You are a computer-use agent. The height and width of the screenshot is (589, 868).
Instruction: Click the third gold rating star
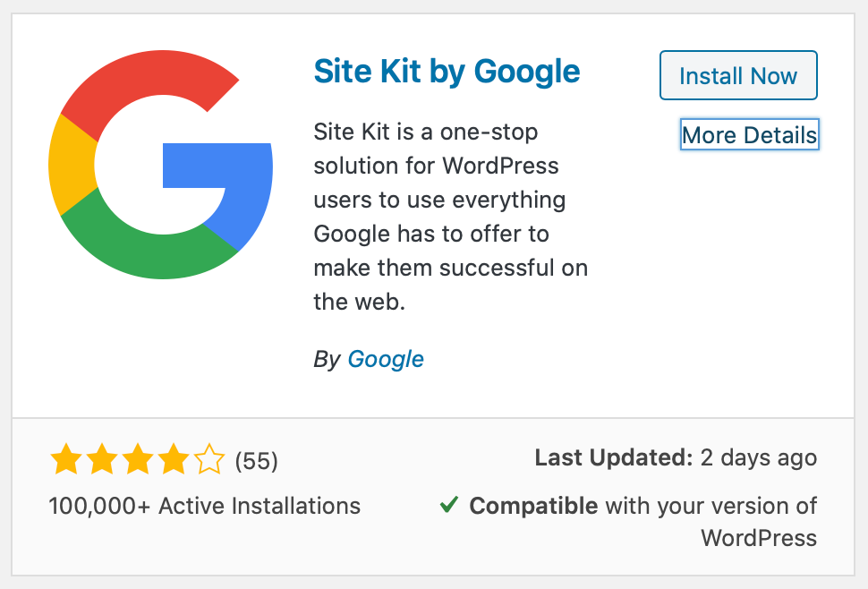coord(139,459)
